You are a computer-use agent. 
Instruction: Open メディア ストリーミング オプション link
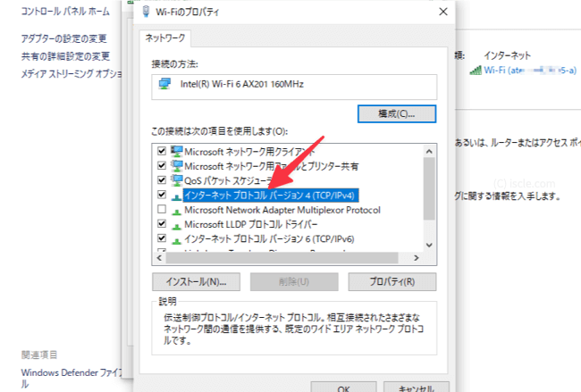click(72, 74)
